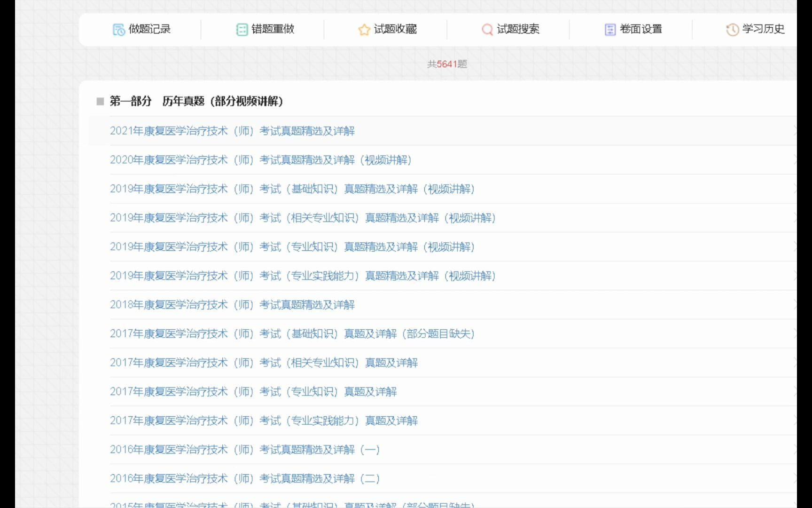
Task: Open 2019年 专业实践能力 真题精选（视频讲解）
Action: point(303,276)
